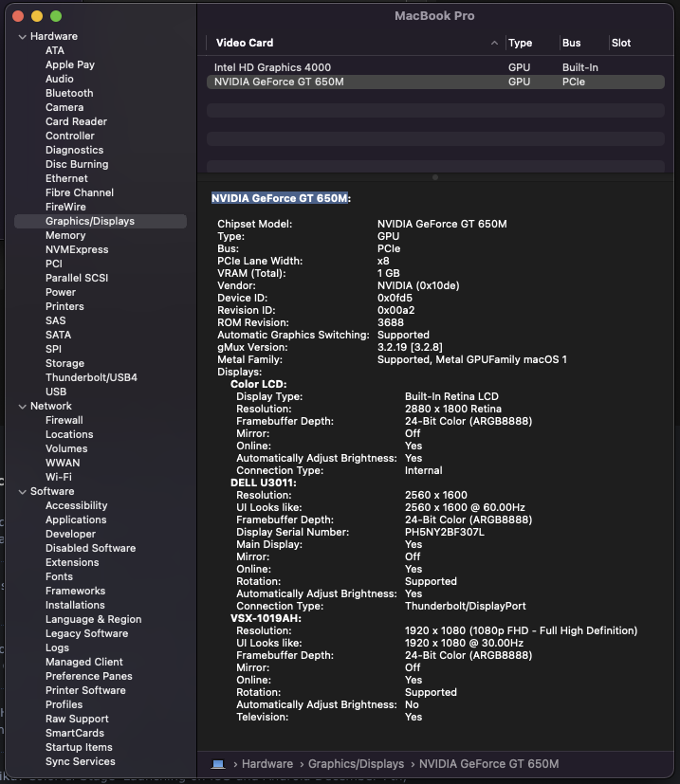This screenshot has height=784, width=680.
Task: Open FireWire section
Action: click(65, 207)
